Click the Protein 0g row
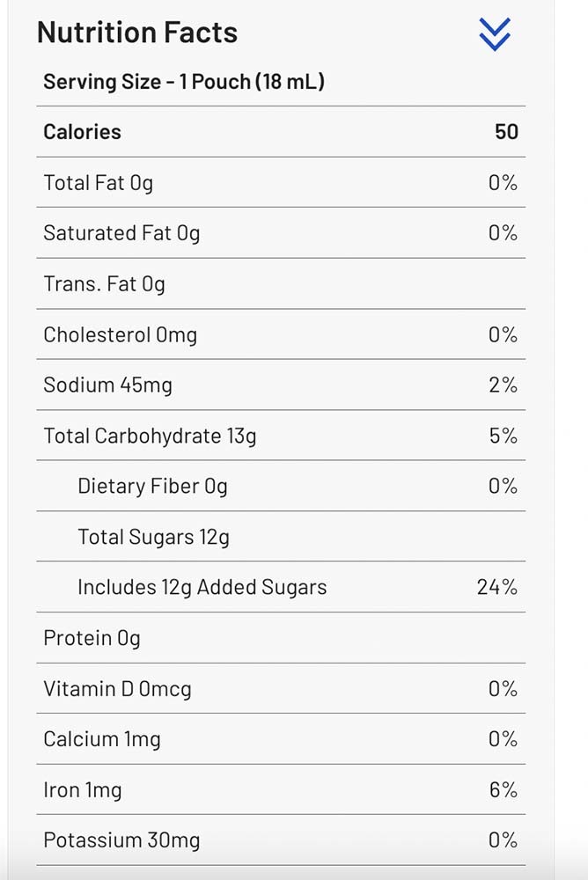 pyautogui.click(x=92, y=639)
